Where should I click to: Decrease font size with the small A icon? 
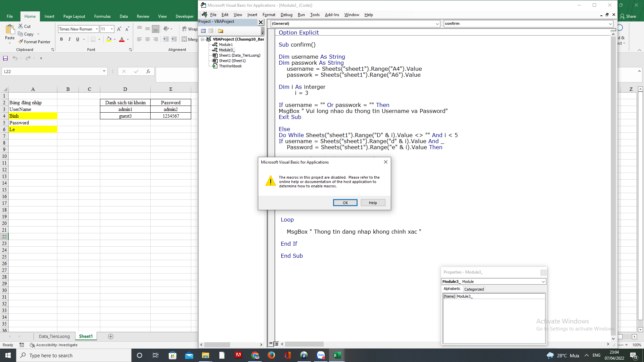coord(127,29)
